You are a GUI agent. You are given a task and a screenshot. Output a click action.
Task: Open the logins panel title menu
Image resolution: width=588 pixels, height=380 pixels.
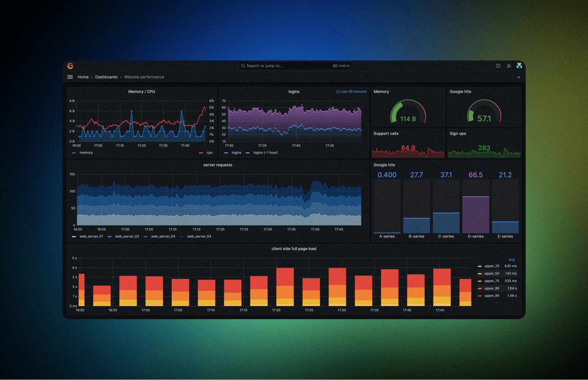[294, 91]
